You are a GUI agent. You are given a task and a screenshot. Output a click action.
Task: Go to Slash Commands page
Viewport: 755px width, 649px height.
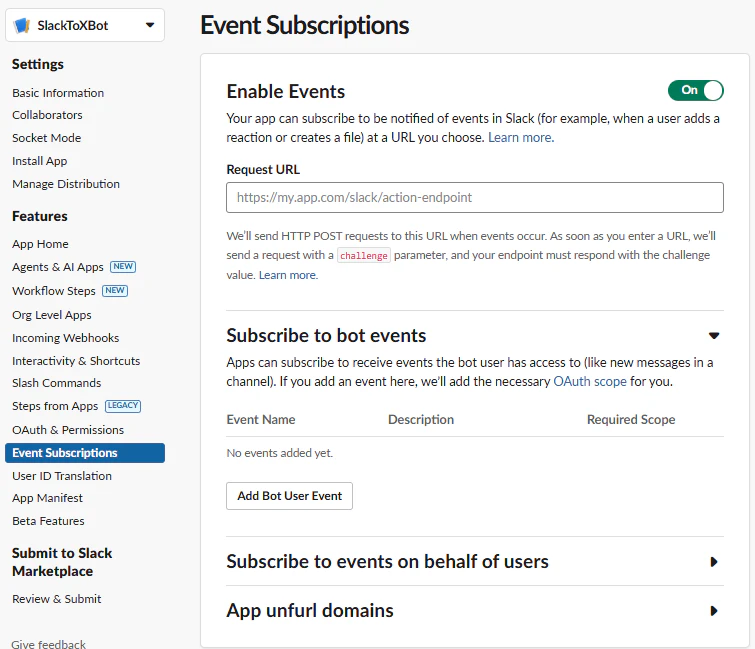click(x=57, y=383)
